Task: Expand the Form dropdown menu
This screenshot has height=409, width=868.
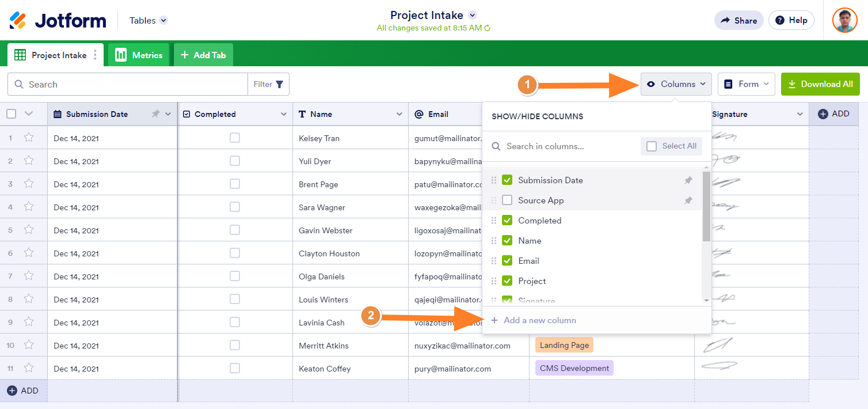Action: pos(746,84)
